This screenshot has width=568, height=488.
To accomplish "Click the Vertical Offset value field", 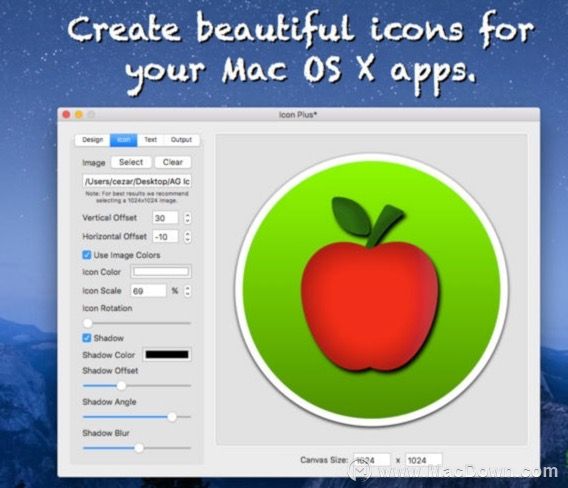I will click(165, 218).
